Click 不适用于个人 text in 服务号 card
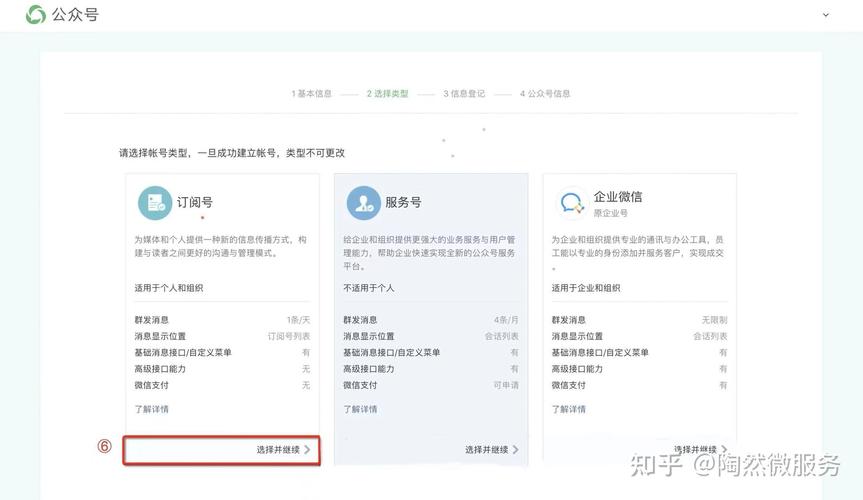This screenshot has width=863, height=500. [369, 288]
